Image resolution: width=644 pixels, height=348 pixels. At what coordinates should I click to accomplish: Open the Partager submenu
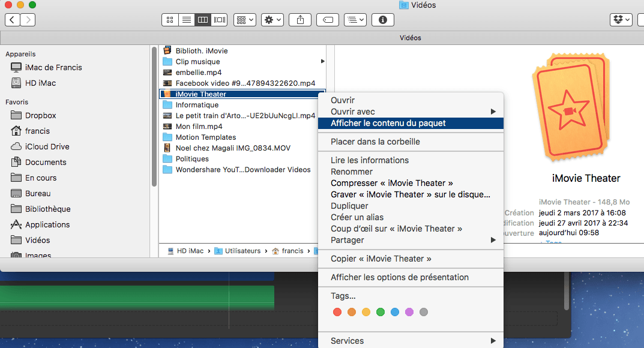coord(411,240)
